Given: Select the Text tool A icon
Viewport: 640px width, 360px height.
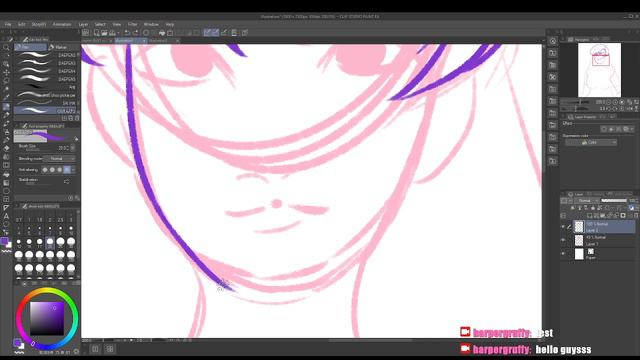Looking at the screenshot, I should [x=6, y=216].
